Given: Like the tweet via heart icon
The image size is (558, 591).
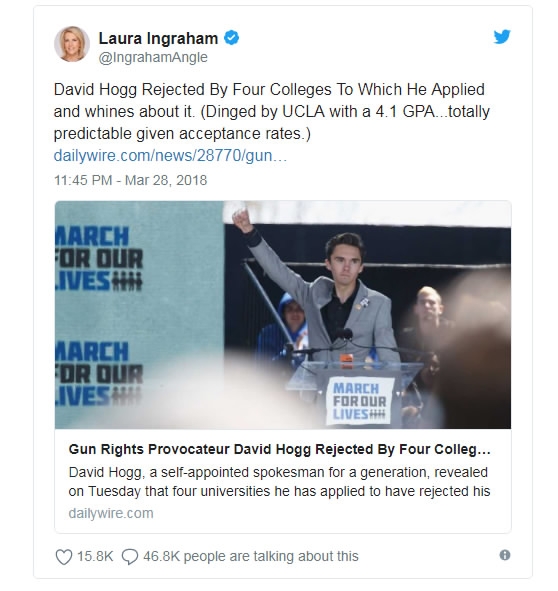Looking at the screenshot, I should 64,557.
